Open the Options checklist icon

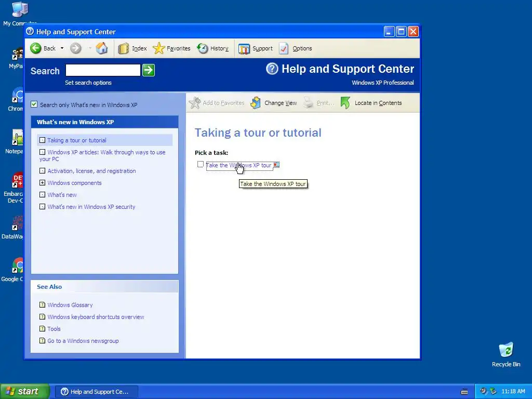[284, 48]
